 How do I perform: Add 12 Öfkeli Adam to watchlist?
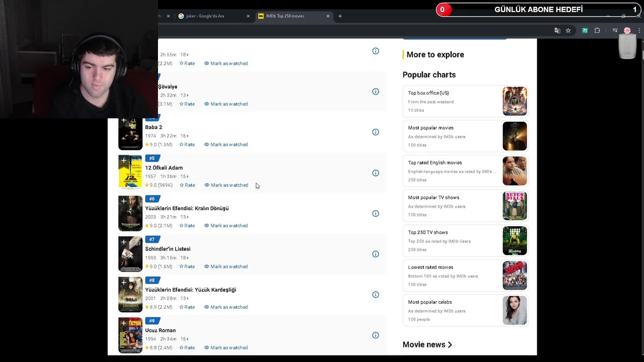[124, 161]
